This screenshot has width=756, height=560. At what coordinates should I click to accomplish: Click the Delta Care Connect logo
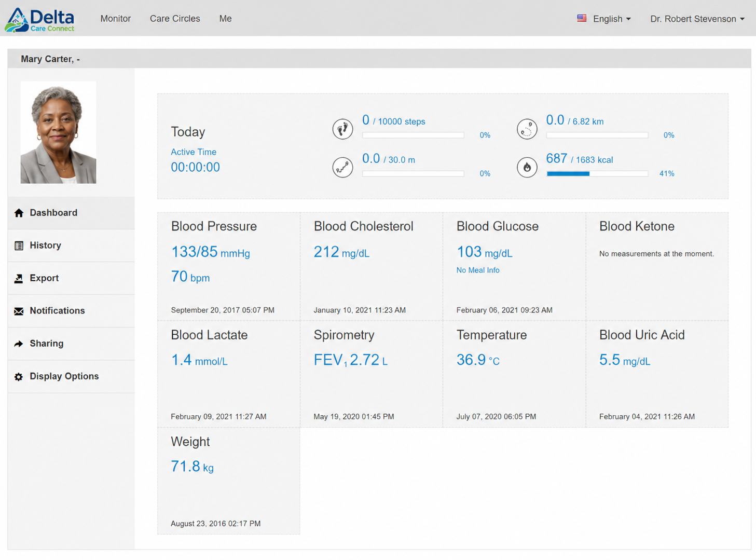point(40,20)
